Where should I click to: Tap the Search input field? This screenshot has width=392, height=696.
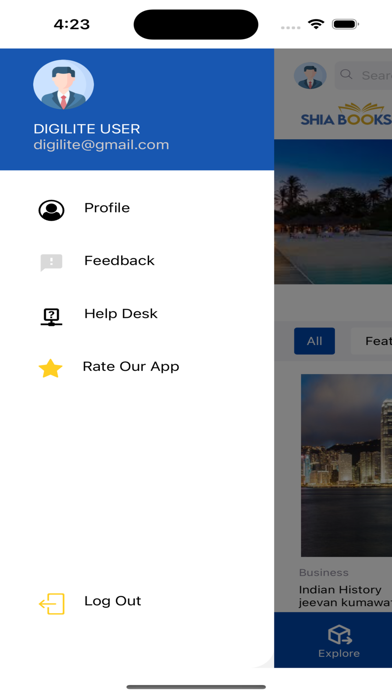click(364, 75)
